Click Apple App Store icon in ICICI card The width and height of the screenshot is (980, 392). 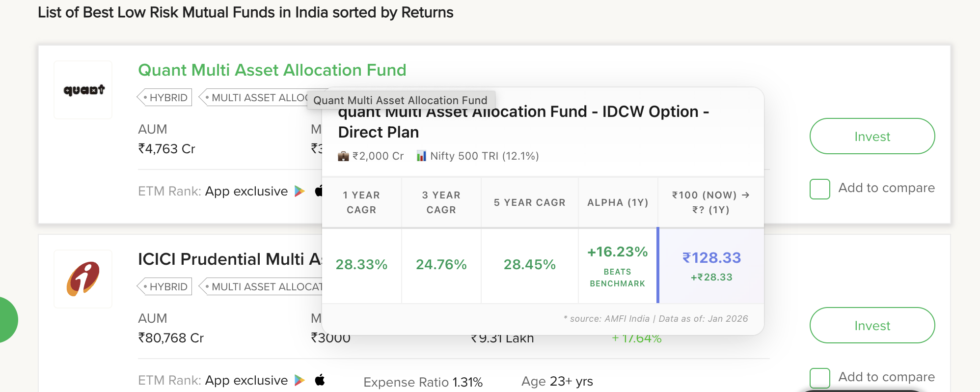tap(320, 380)
